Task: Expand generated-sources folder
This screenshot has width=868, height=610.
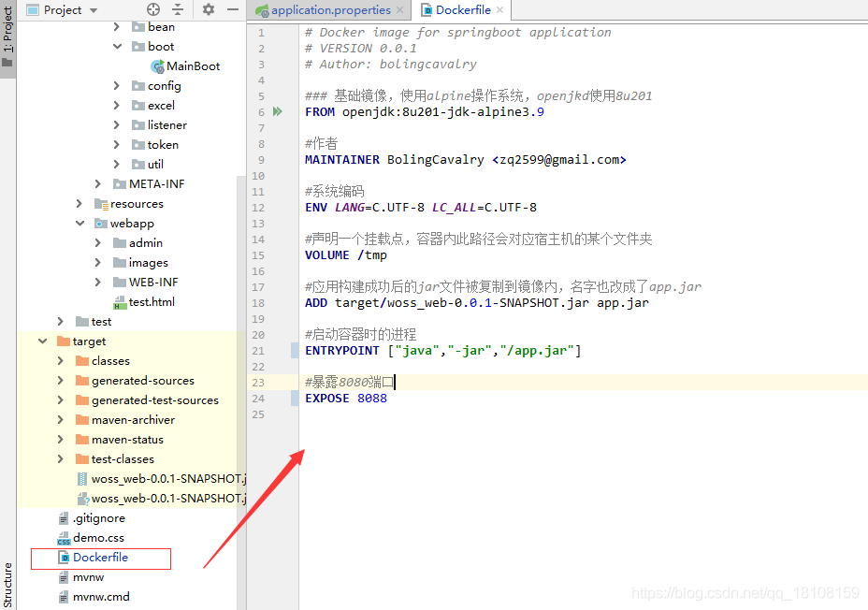Action: pos(61,380)
